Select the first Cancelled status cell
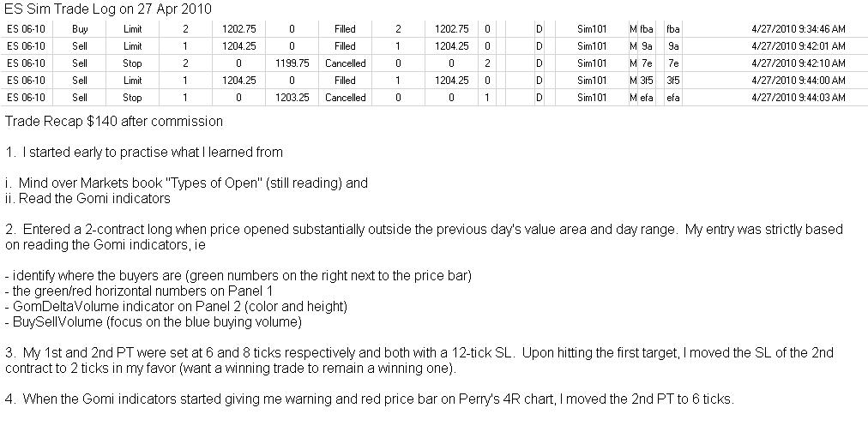The image size is (868, 444). (345, 63)
